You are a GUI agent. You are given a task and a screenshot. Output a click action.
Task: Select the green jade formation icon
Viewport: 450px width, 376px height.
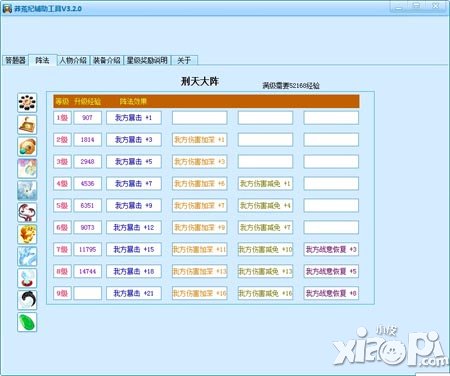[x=27, y=322]
